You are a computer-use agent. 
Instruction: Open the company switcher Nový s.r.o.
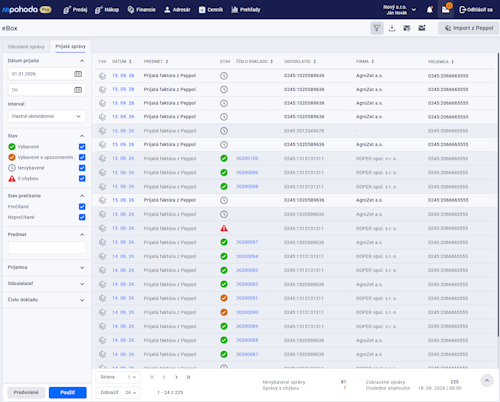pos(399,10)
